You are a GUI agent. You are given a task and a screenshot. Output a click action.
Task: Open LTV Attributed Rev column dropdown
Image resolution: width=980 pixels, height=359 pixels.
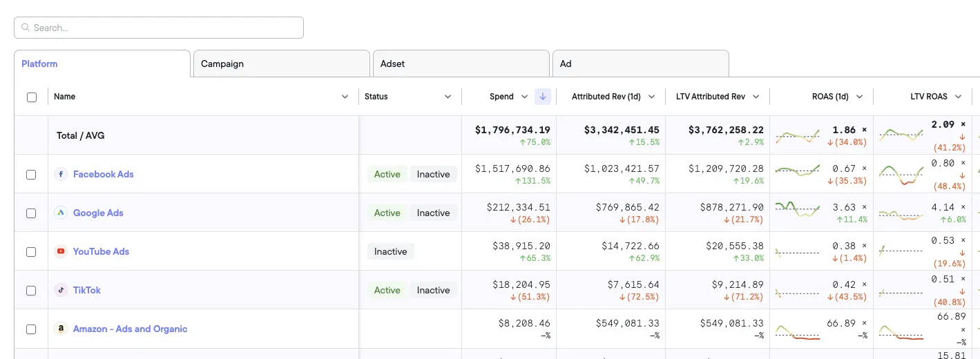pos(756,97)
